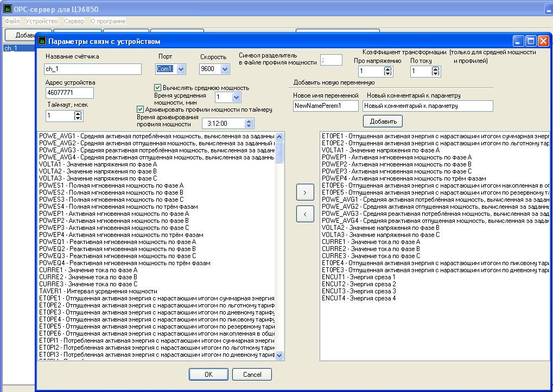The image size is (553, 392).
Task: Expand the averaging time dropdown
Action: 236,98
